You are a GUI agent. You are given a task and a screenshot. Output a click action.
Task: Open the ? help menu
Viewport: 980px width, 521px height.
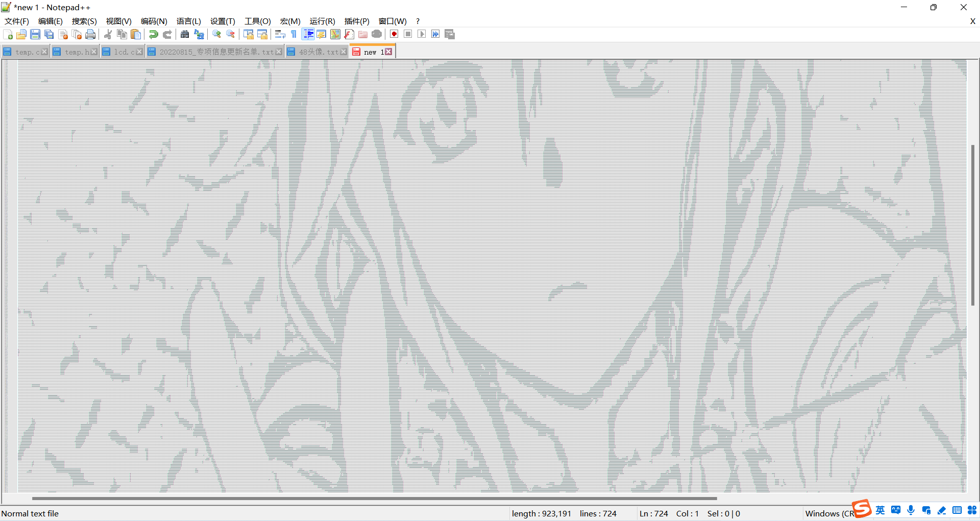[x=418, y=21]
